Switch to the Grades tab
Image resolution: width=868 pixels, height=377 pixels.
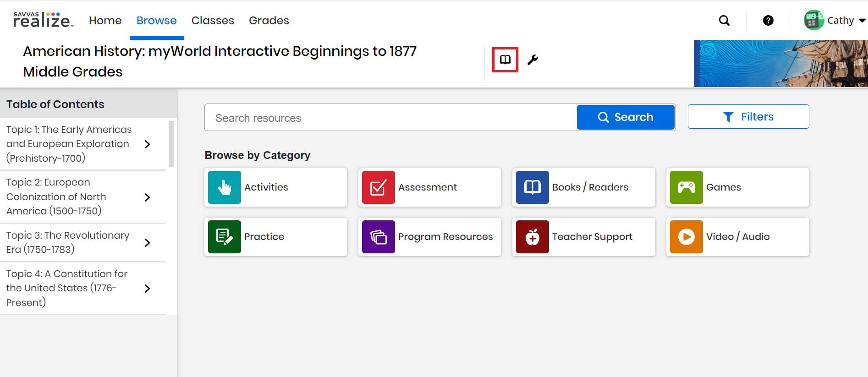tap(269, 21)
